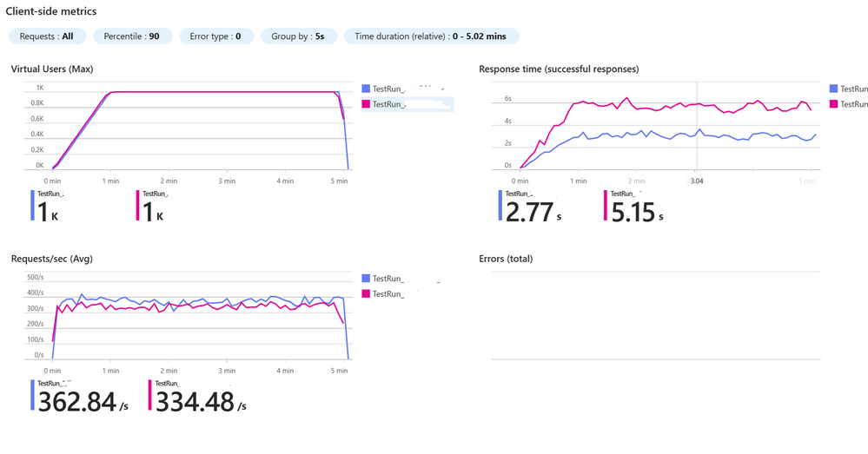Viewport: 868px width, 454px height.
Task: Select the 1K blue Virtual Users summary tile
Action: coord(47,207)
